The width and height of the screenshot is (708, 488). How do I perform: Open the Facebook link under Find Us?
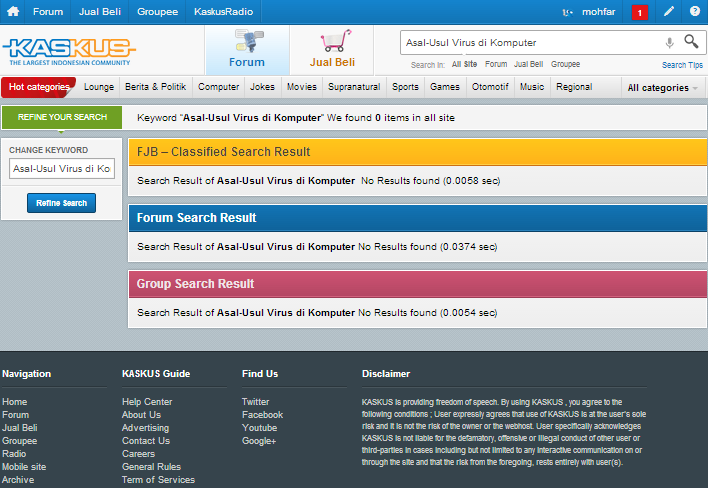[x=262, y=415]
